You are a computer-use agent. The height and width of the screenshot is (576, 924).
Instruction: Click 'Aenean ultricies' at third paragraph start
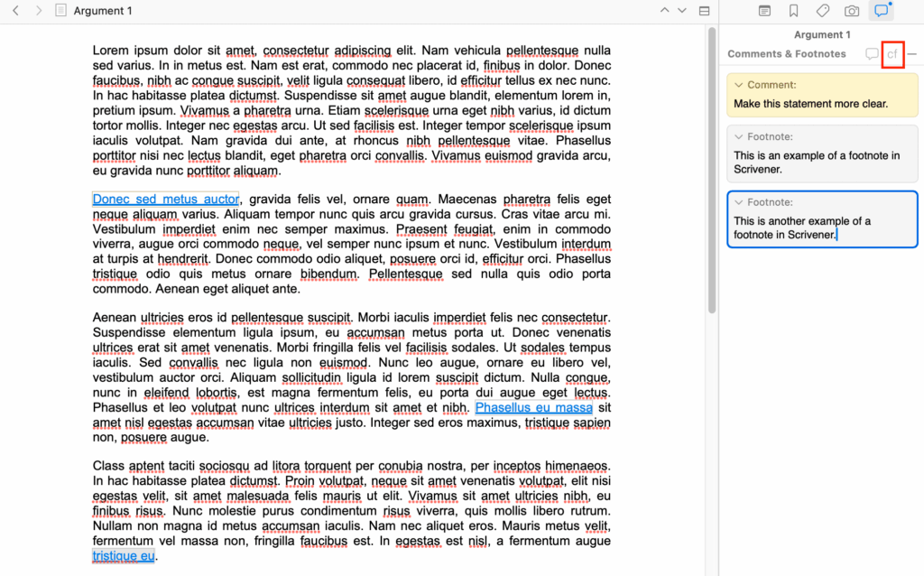pyautogui.click(x=138, y=318)
